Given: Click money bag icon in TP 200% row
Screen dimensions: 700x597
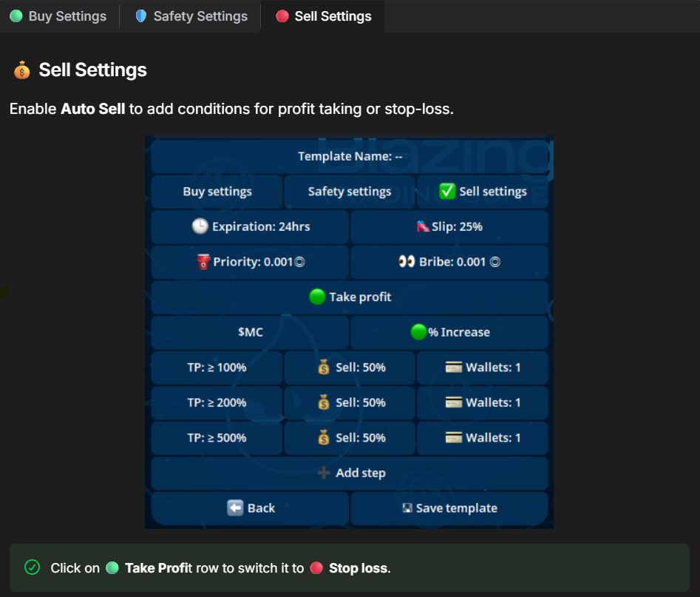Looking at the screenshot, I should tap(324, 402).
